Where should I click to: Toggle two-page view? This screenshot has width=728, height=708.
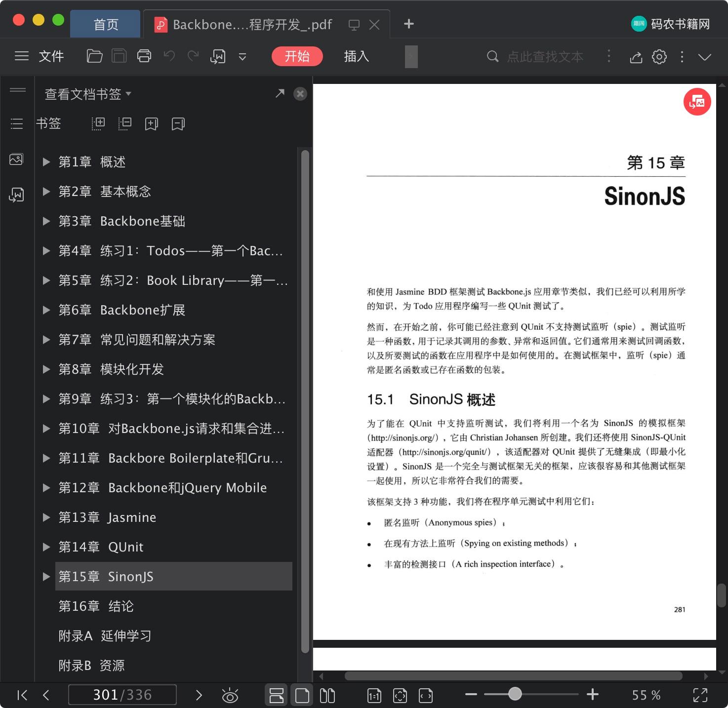pos(327,695)
